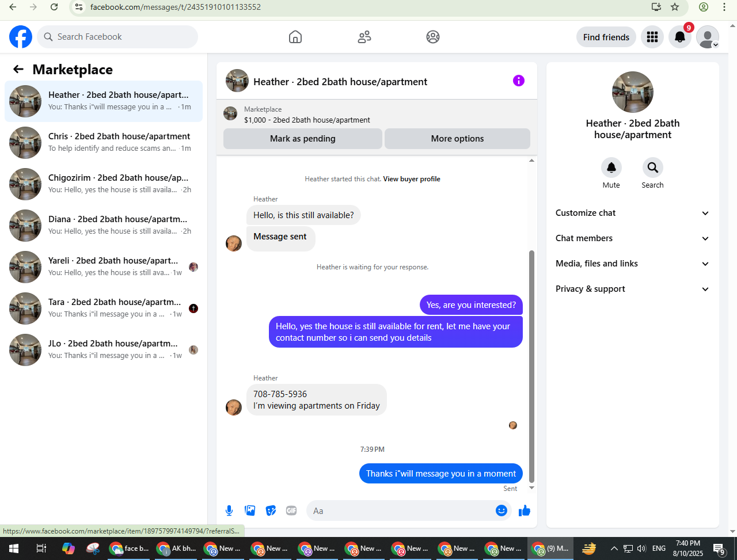Viewport: 737px width, 560px height.
Task: Open JLo conversation in list
Action: (104, 350)
